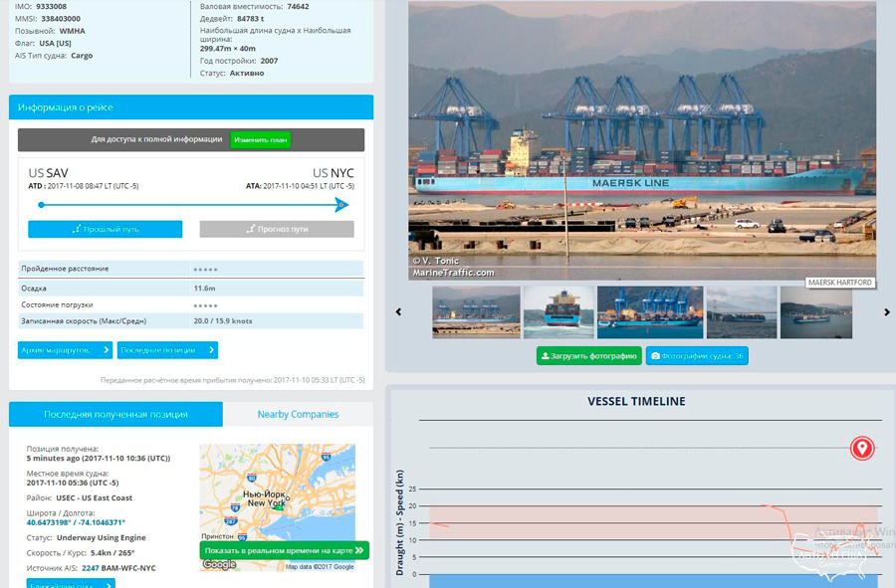Click the previous photos arrow
The width and height of the screenshot is (896, 588).
pyautogui.click(x=398, y=311)
